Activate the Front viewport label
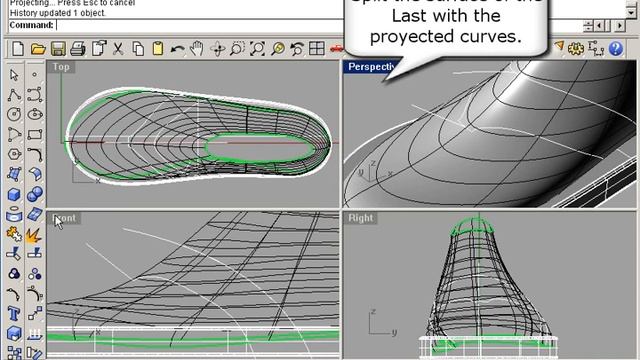Viewport: 640px width, 360px height. [x=64, y=218]
